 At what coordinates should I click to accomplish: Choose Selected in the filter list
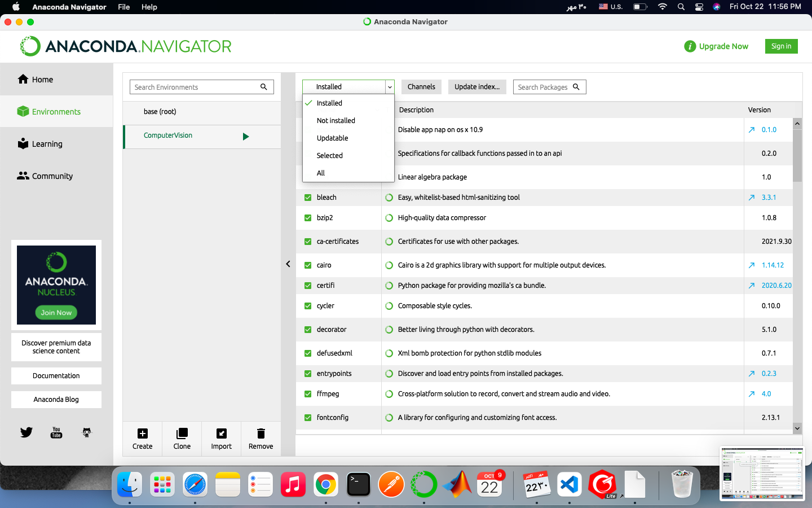click(x=348, y=156)
